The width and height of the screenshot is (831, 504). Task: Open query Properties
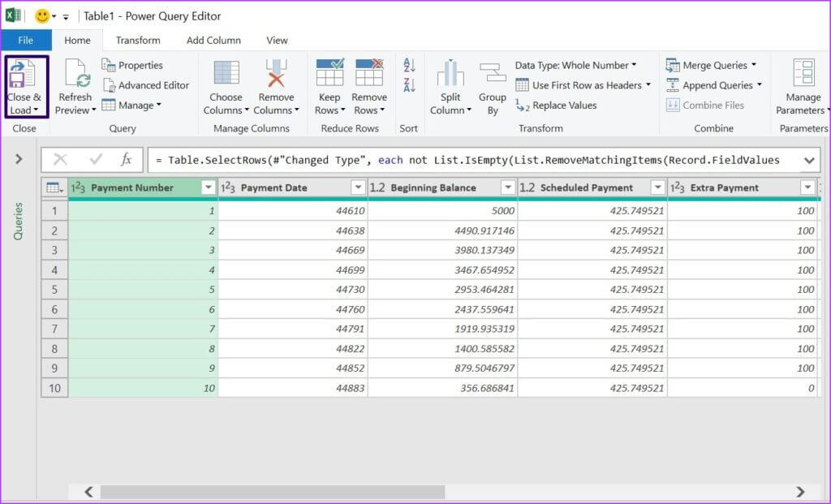132,65
